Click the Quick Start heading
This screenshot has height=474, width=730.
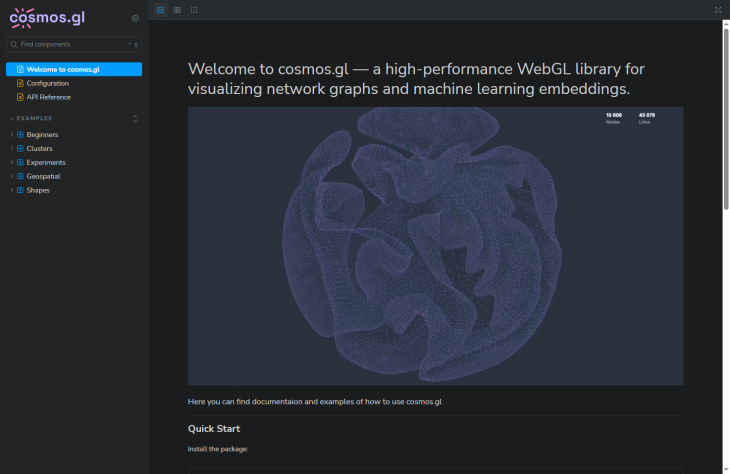point(214,429)
